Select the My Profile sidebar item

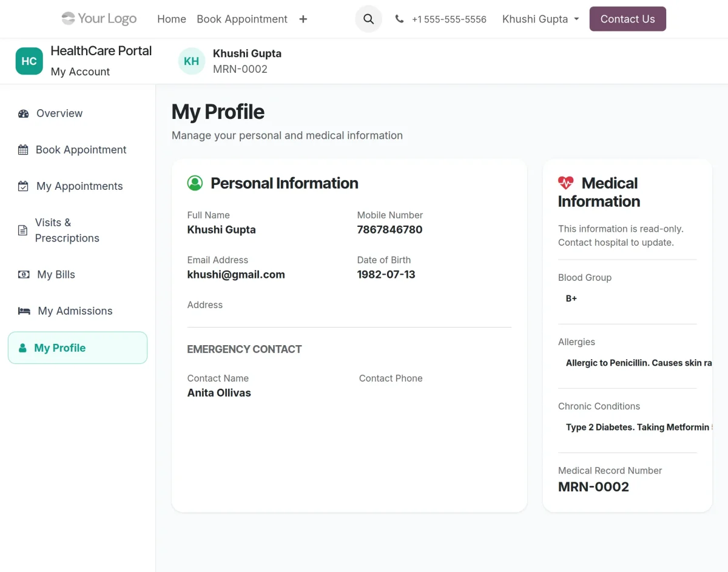(x=78, y=348)
